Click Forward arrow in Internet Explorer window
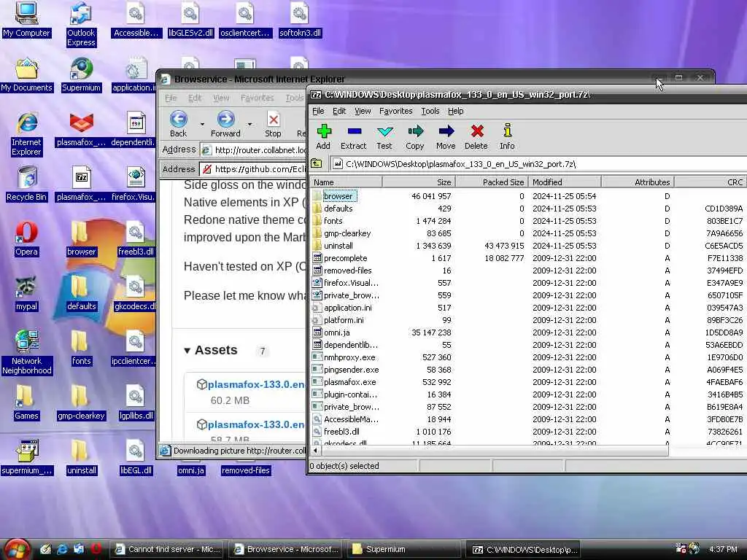 (x=226, y=124)
